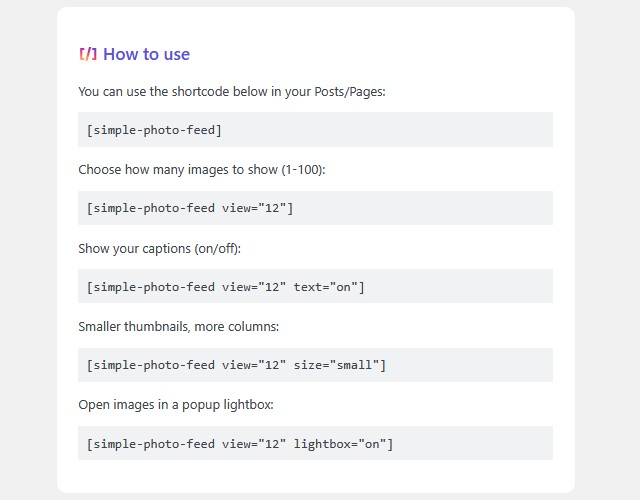The height and width of the screenshot is (500, 640).
Task: Click the 'Smaller thumbnails, more columns' label
Action: [x=178, y=327]
